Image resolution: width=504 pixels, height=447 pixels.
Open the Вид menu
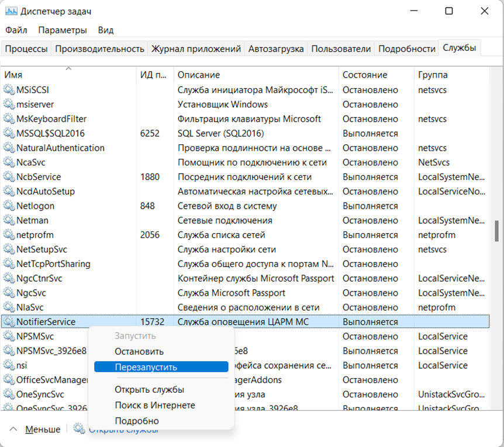click(x=106, y=30)
